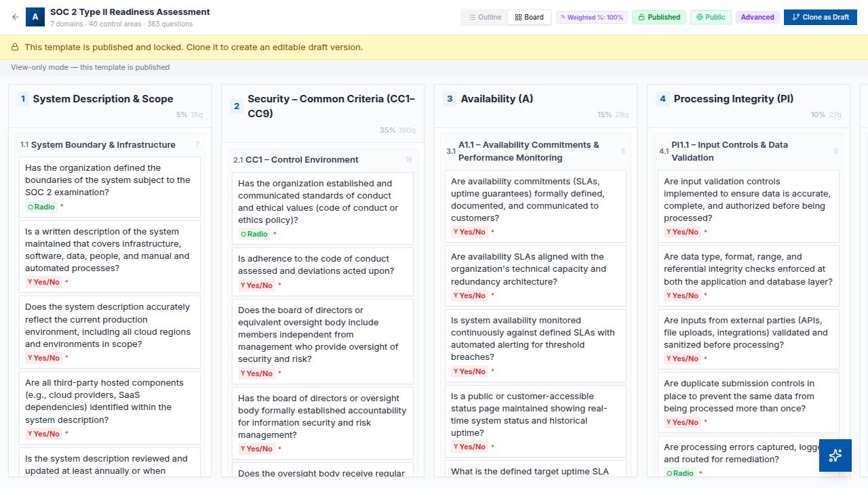The height and width of the screenshot is (488, 868).
Task: Switch to Board view
Action: (x=529, y=17)
